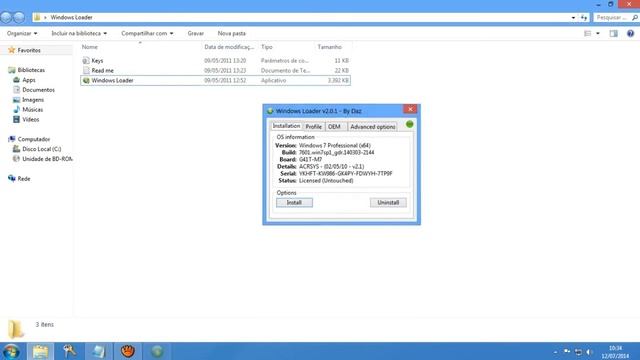
Task: Select the Apps library
Action: pyautogui.click(x=29, y=80)
